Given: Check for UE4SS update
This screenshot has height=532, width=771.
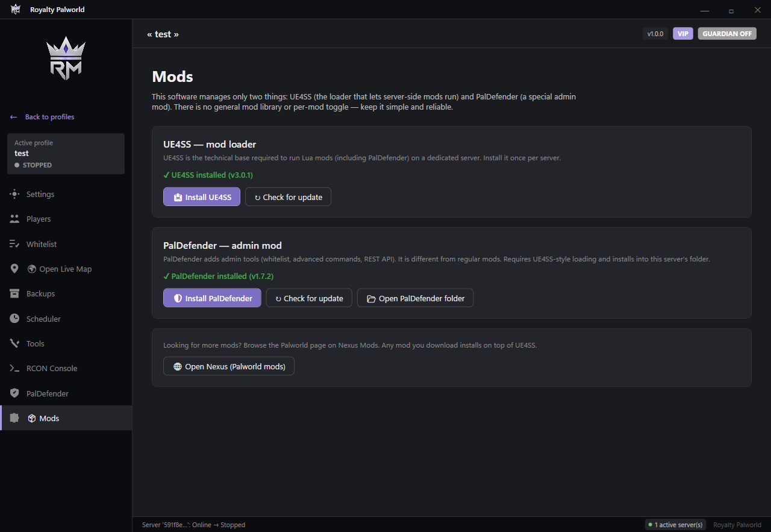Looking at the screenshot, I should (x=288, y=197).
